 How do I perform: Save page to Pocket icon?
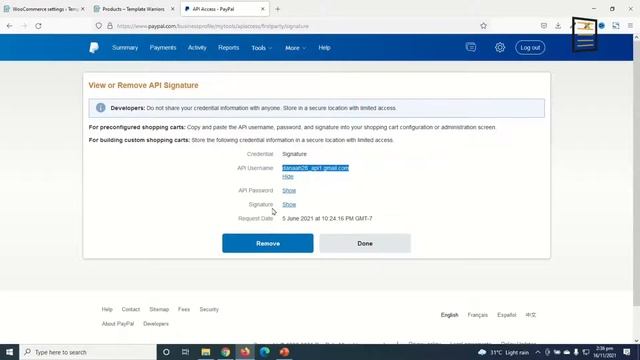[544, 26]
